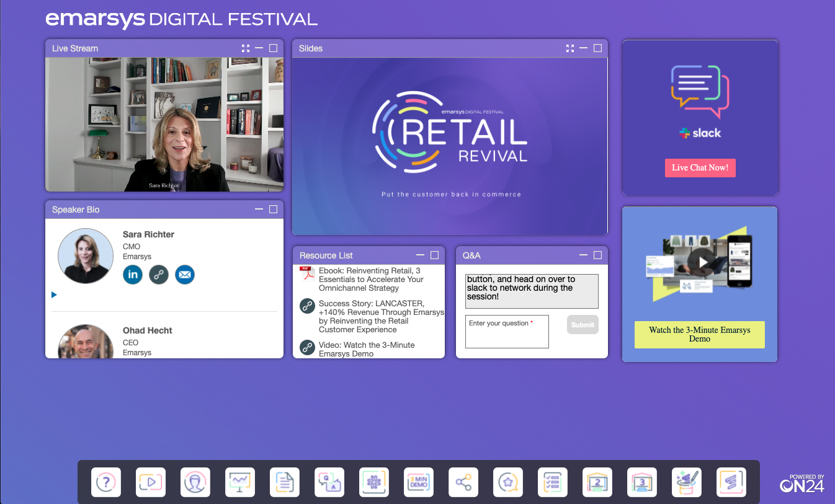Click the Q&A message text box
835x504 pixels.
532,291
